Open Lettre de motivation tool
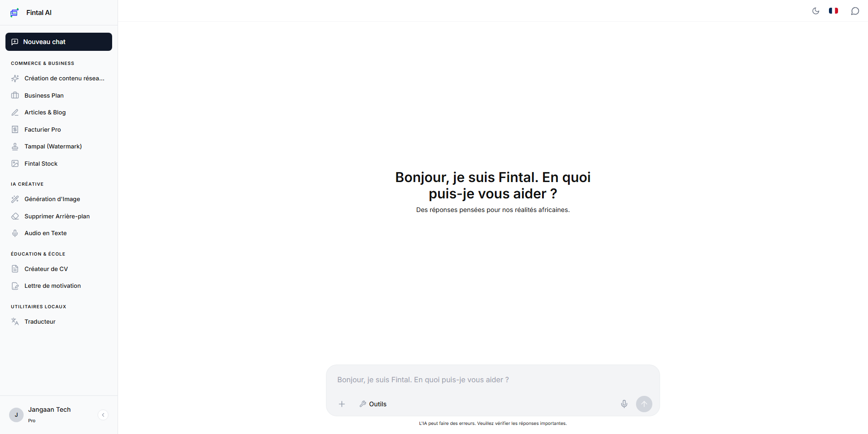This screenshot has width=868, height=434. 59,286
